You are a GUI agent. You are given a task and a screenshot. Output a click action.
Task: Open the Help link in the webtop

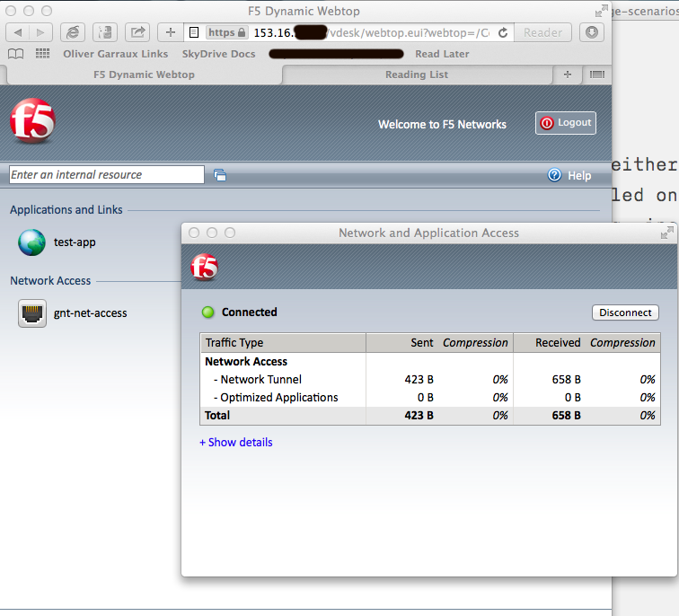click(x=579, y=175)
